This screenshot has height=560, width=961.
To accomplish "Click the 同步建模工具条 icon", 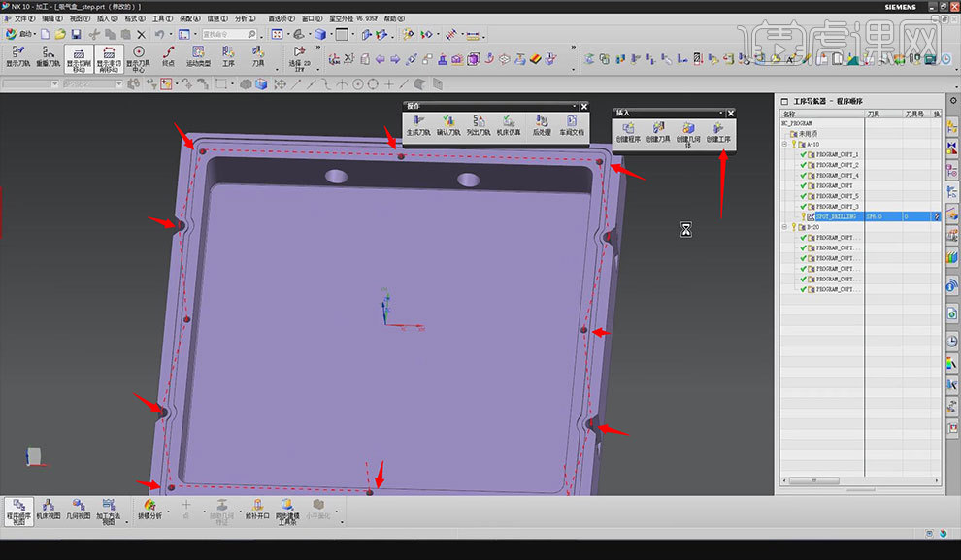I will [x=287, y=511].
